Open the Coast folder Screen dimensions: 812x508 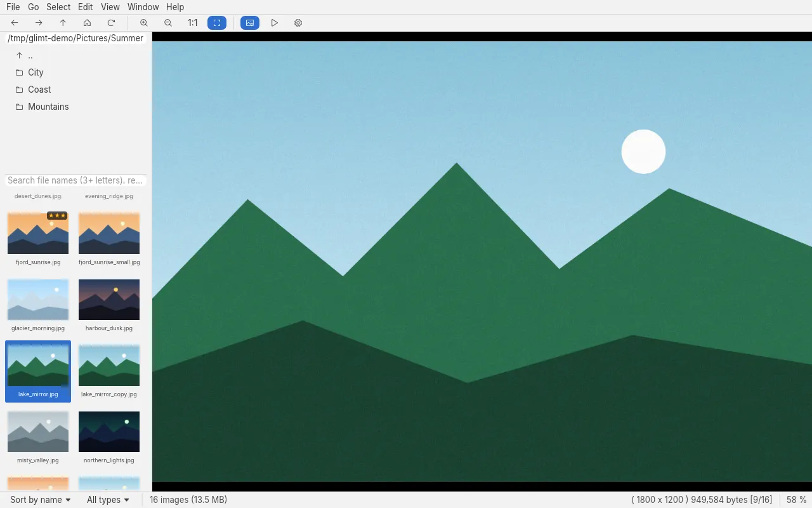76,90
